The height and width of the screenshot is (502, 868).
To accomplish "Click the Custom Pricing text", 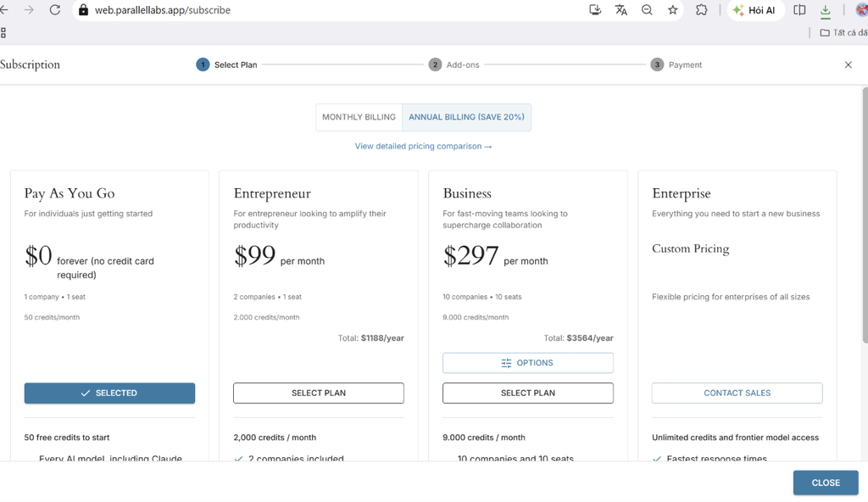I will click(x=691, y=248).
